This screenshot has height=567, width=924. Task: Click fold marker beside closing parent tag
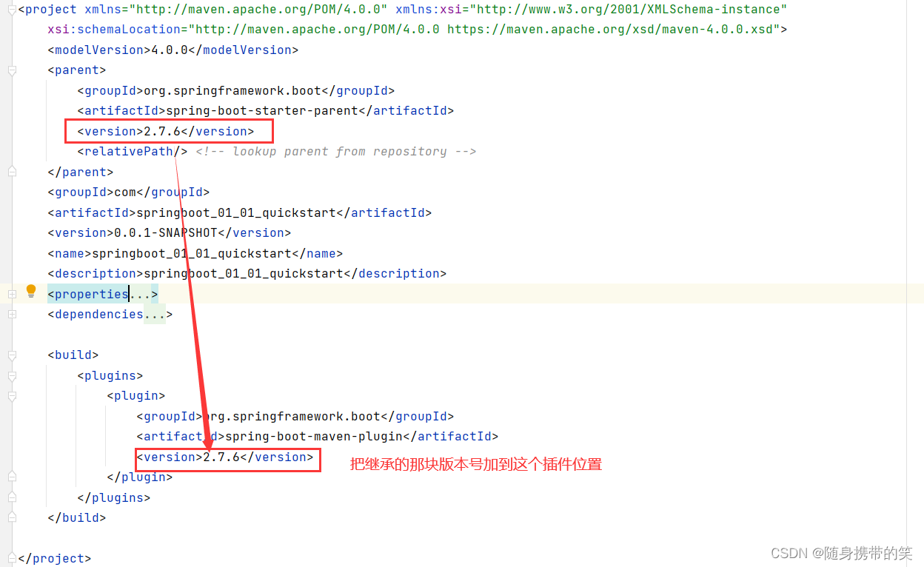point(12,172)
